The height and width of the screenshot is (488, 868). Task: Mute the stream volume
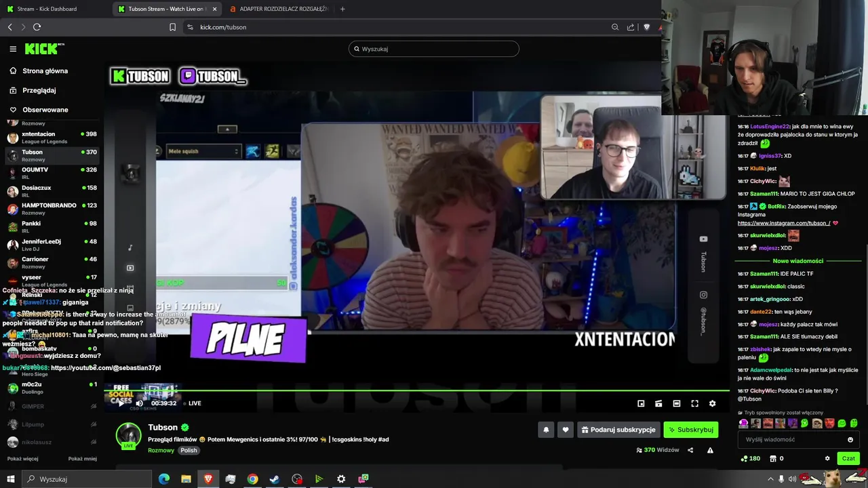click(139, 403)
